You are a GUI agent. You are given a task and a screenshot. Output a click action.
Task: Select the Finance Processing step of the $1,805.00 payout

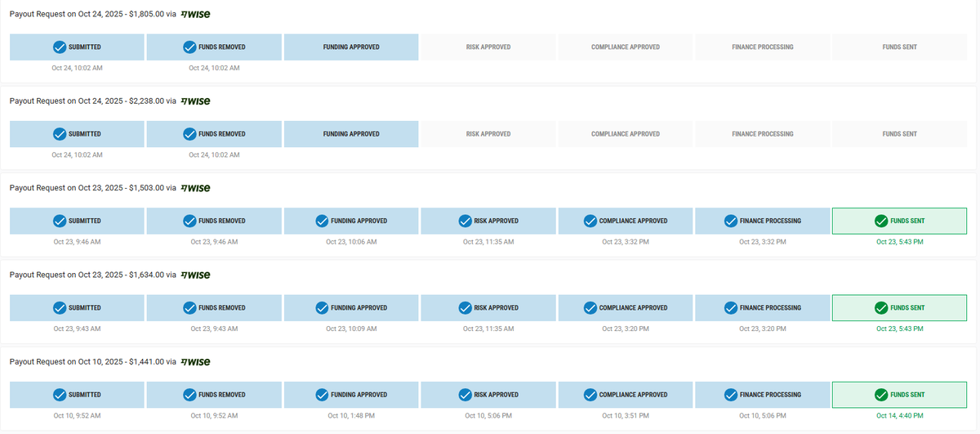click(x=763, y=47)
